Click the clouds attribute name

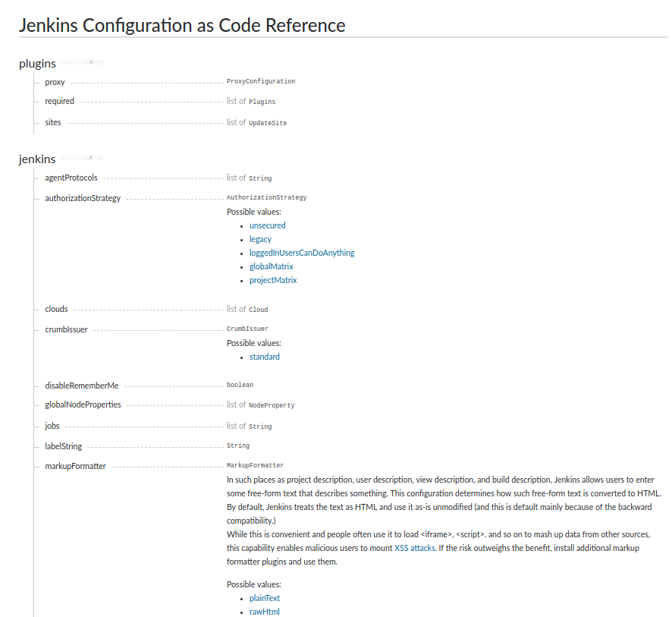tap(56, 309)
